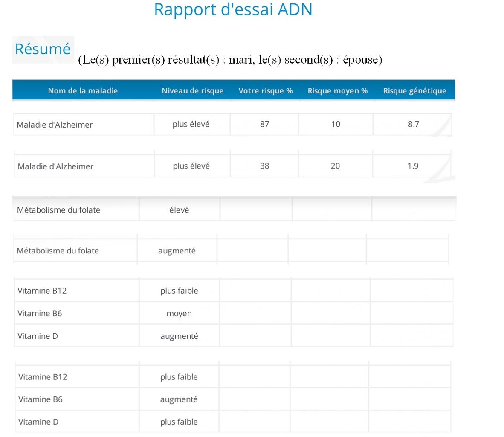Click the value 87 under Votre risque
504x437 pixels.
(264, 124)
